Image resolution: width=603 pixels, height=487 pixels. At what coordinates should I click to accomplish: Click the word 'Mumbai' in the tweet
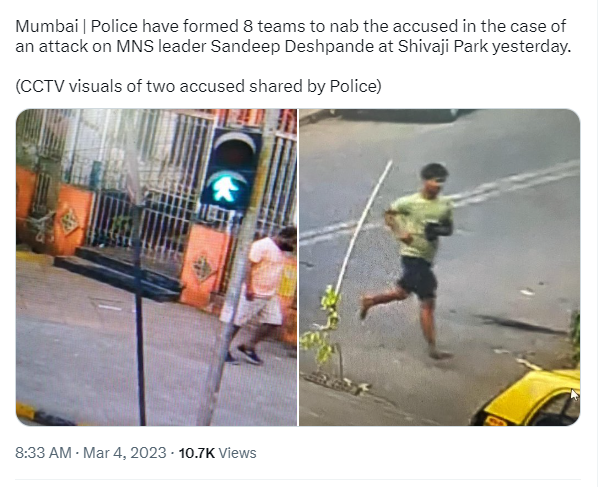click(x=47, y=27)
